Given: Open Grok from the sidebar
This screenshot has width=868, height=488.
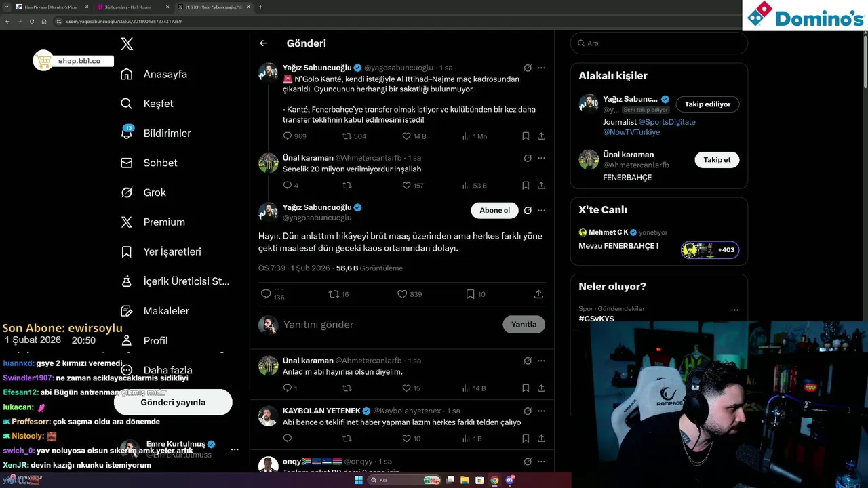Looking at the screenshot, I should click(143, 192).
